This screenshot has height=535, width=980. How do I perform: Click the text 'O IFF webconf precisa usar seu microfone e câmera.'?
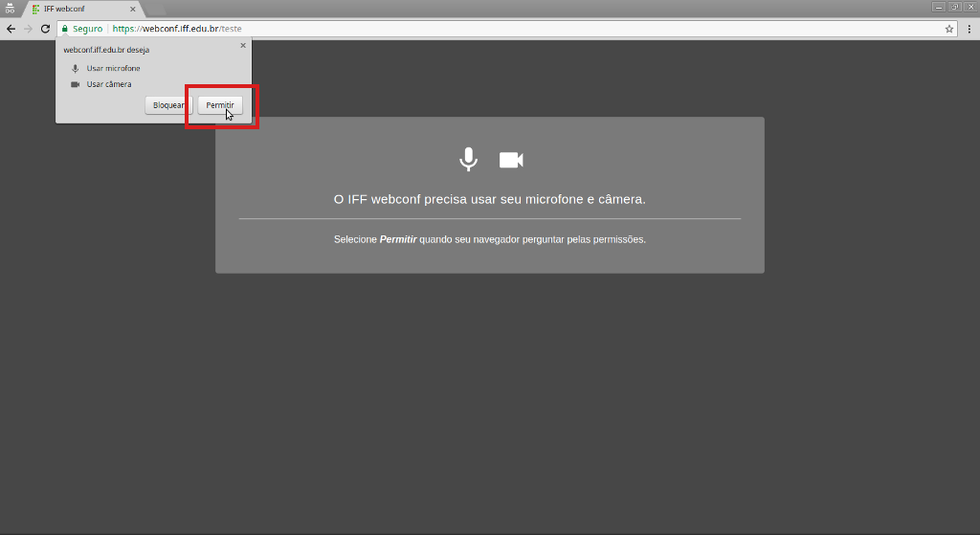click(x=489, y=199)
